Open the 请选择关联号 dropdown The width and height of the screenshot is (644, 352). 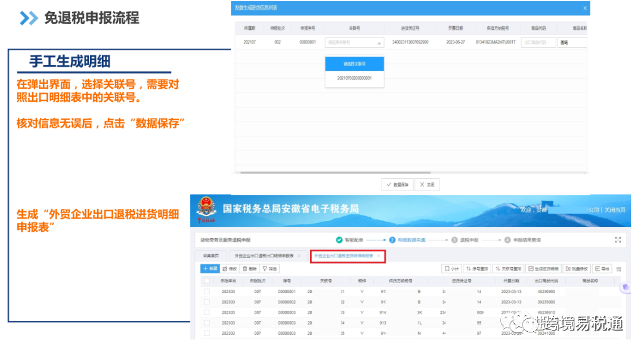click(x=354, y=42)
